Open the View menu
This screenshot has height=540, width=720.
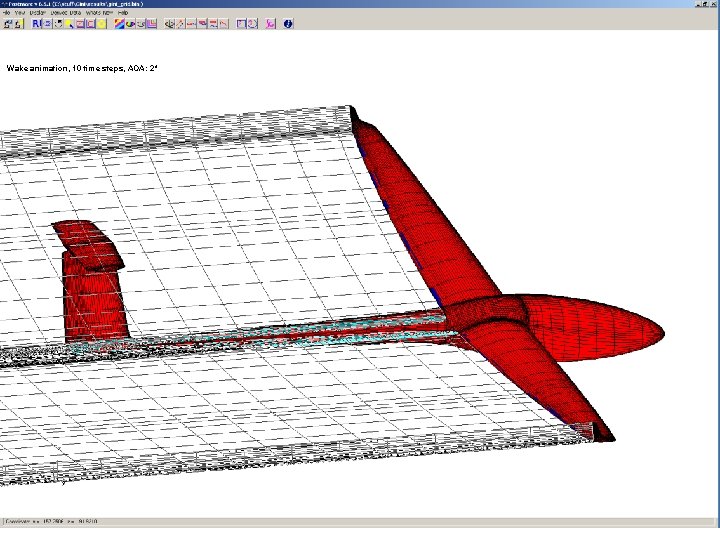[20, 13]
